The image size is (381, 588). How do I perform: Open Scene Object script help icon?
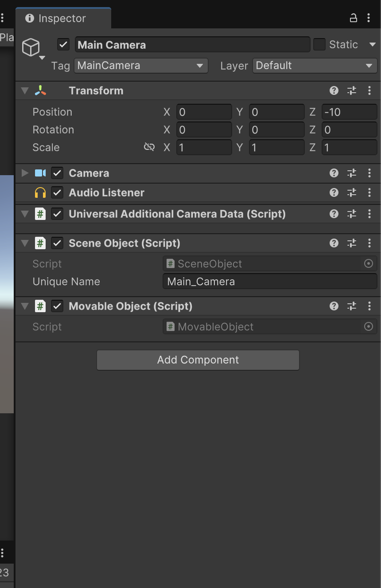click(334, 243)
